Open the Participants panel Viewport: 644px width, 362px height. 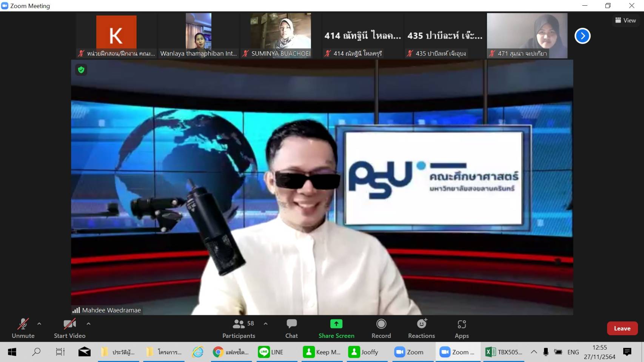tap(239, 328)
